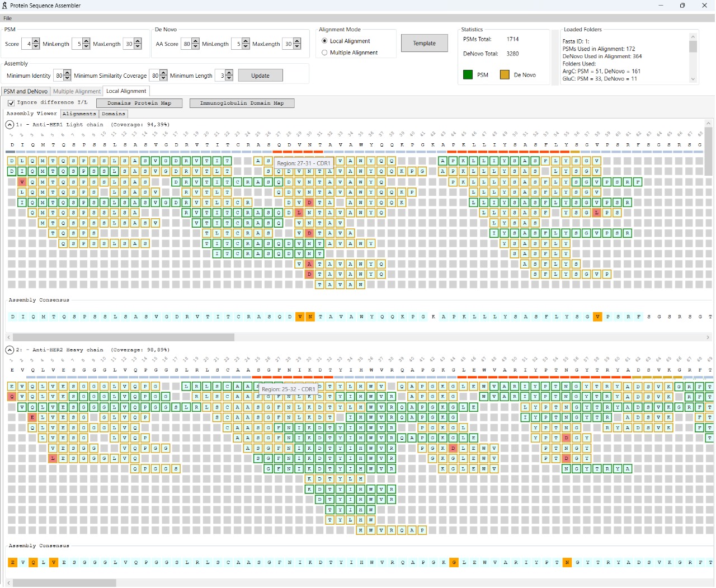Image resolution: width=716 pixels, height=588 pixels.
Task: Select the Alignments tab
Action: (x=79, y=114)
